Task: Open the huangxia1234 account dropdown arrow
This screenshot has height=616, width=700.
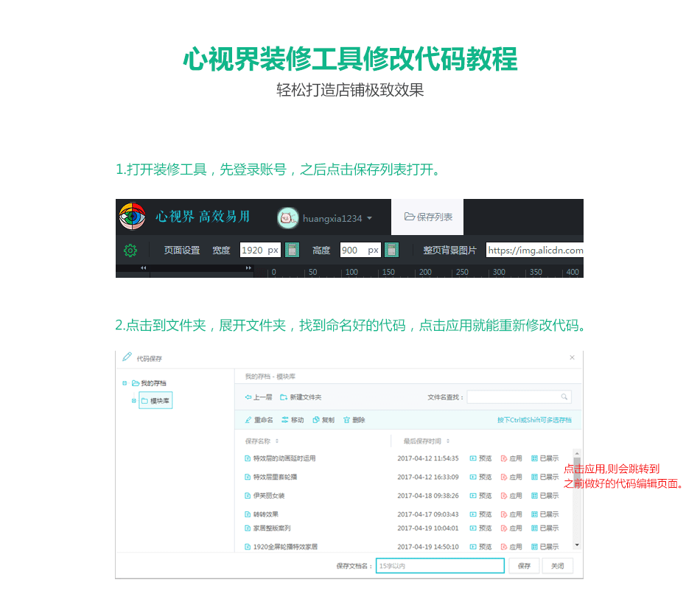Action: [370, 218]
